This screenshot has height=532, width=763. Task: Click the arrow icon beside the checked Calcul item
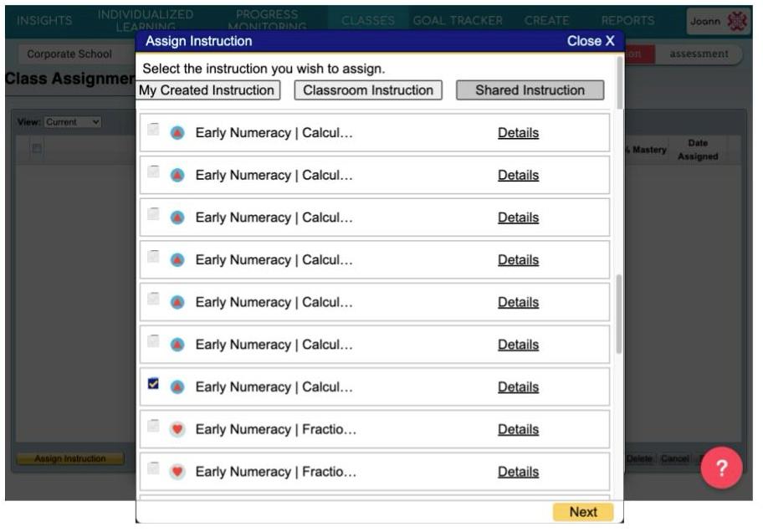click(176, 386)
